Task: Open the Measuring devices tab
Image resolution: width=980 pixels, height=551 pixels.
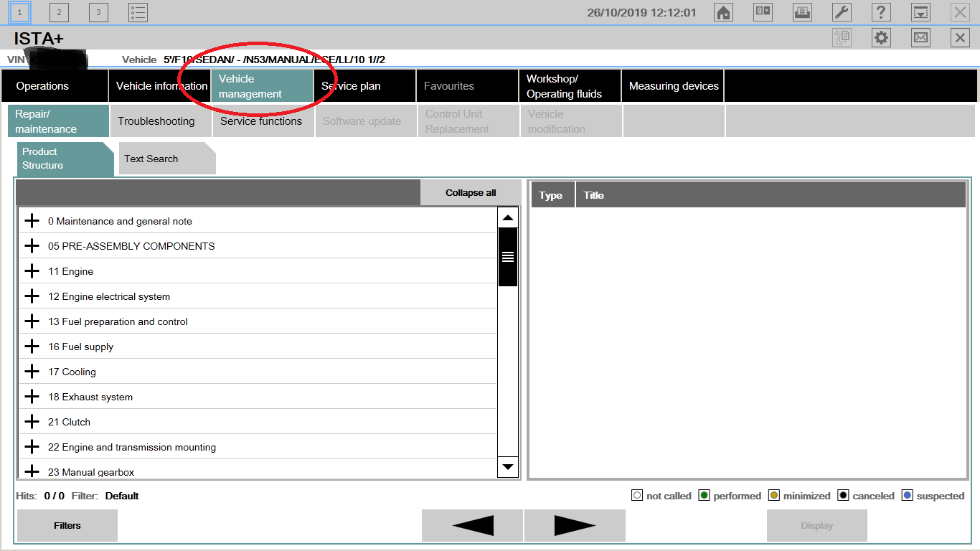Action: pos(673,86)
